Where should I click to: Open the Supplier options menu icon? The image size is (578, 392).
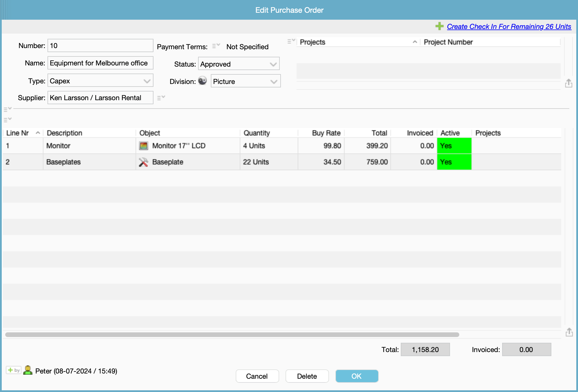click(x=161, y=98)
